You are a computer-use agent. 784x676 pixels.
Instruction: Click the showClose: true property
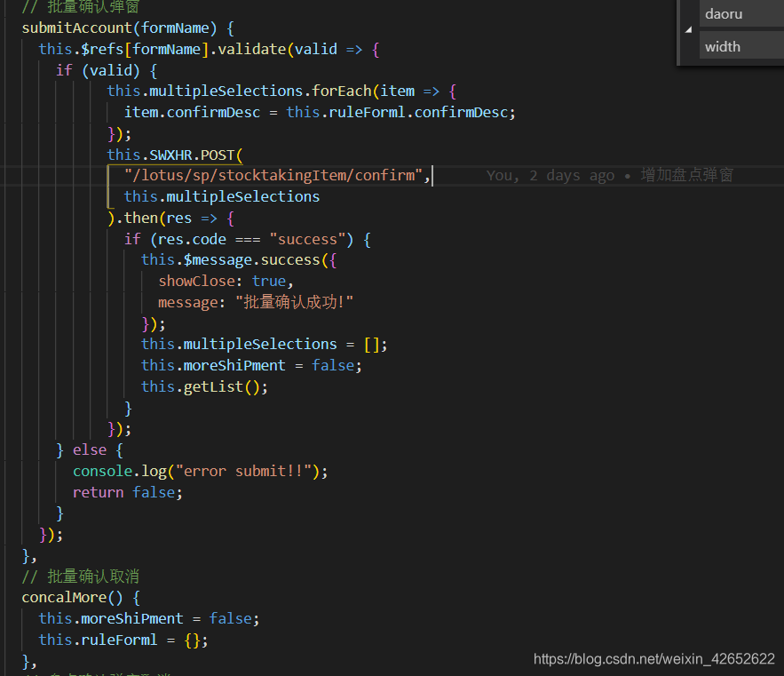coord(226,282)
